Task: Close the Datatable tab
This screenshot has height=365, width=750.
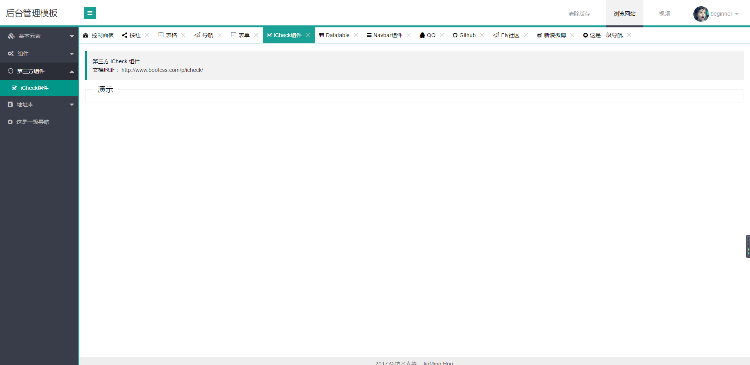Action: [x=355, y=35]
